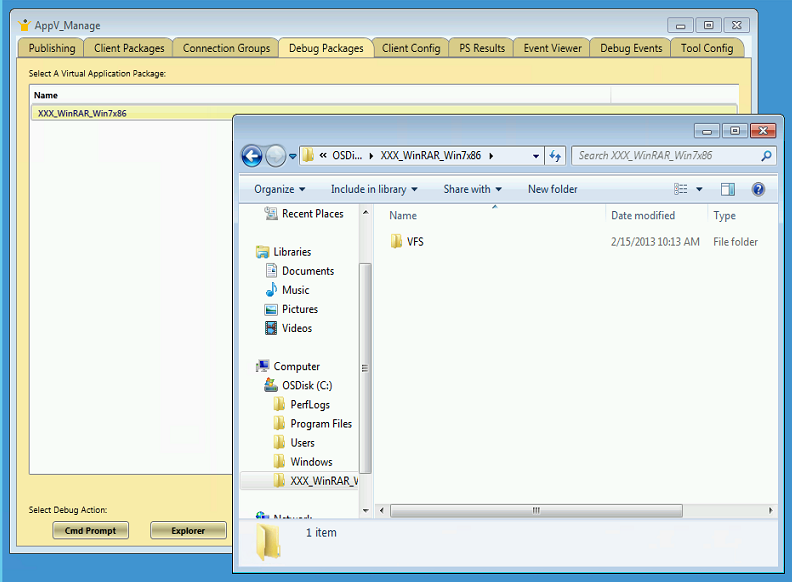This screenshot has height=582, width=792.
Task: Open the Event Viewer tab
Action: (x=552, y=48)
